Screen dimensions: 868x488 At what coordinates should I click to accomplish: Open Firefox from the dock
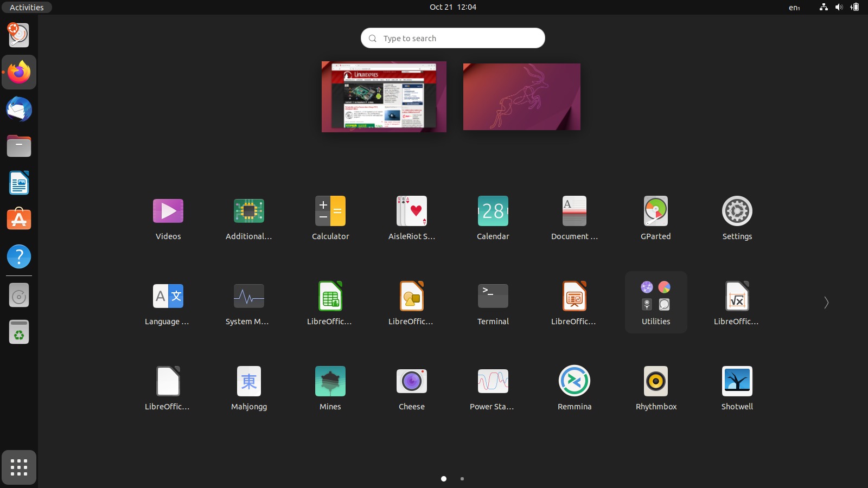coord(19,72)
